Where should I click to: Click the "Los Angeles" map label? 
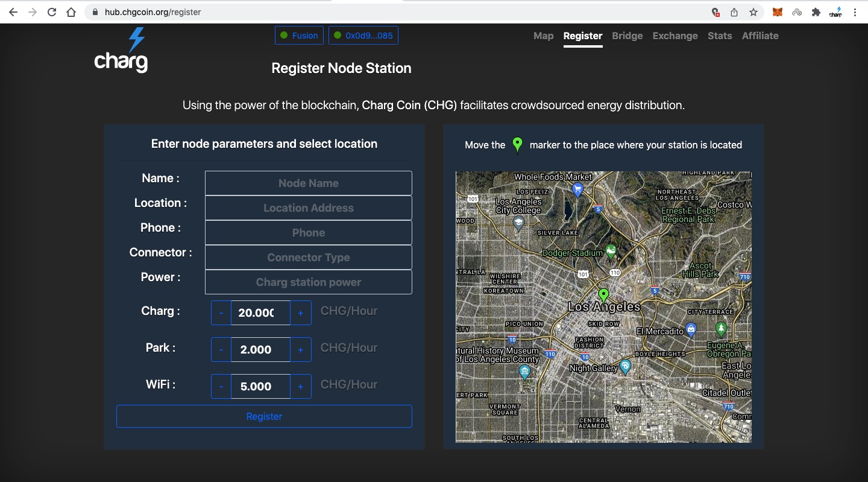[x=604, y=306]
